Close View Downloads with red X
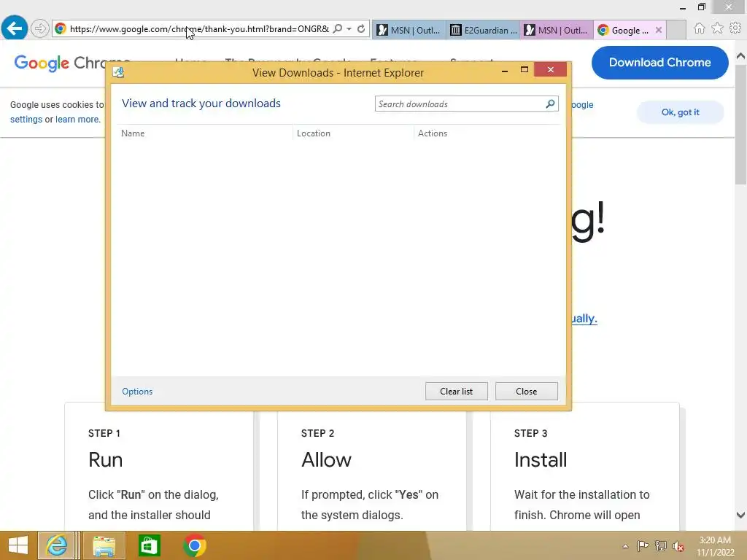747x560 pixels. [550, 70]
